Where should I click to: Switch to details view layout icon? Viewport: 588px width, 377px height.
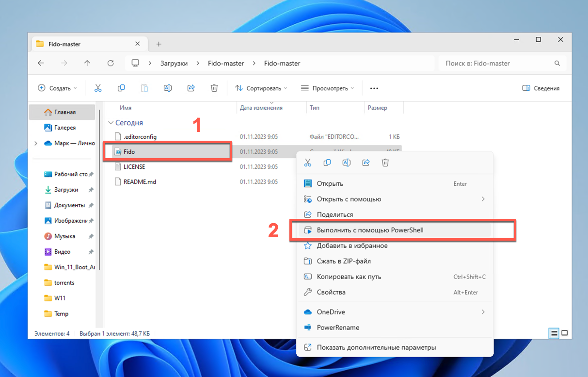click(x=554, y=333)
